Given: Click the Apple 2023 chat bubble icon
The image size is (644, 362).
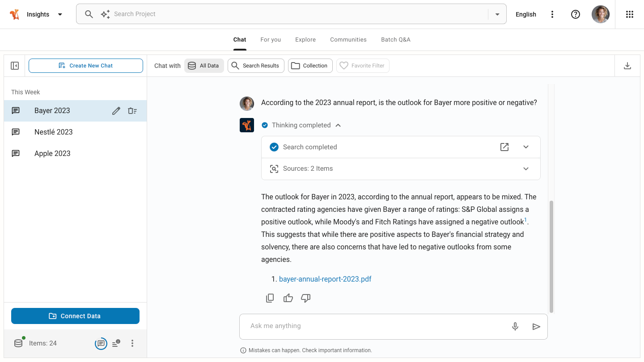Looking at the screenshot, I should click(x=16, y=154).
